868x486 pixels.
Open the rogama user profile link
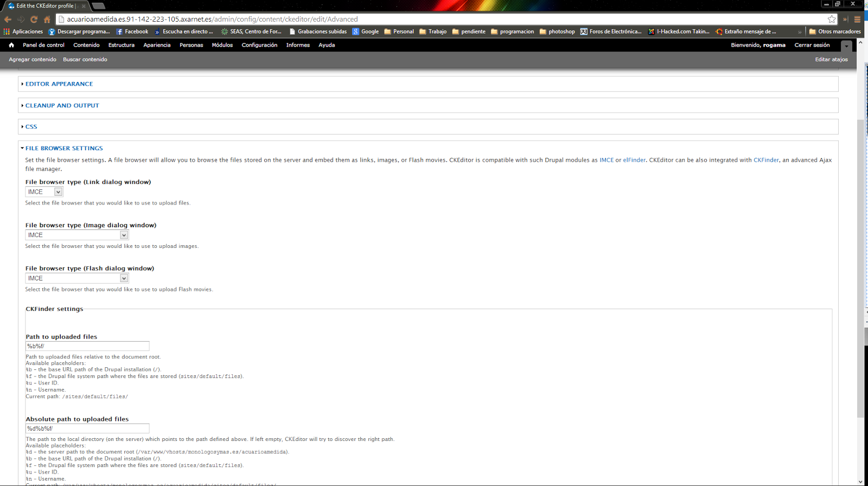pos(774,45)
